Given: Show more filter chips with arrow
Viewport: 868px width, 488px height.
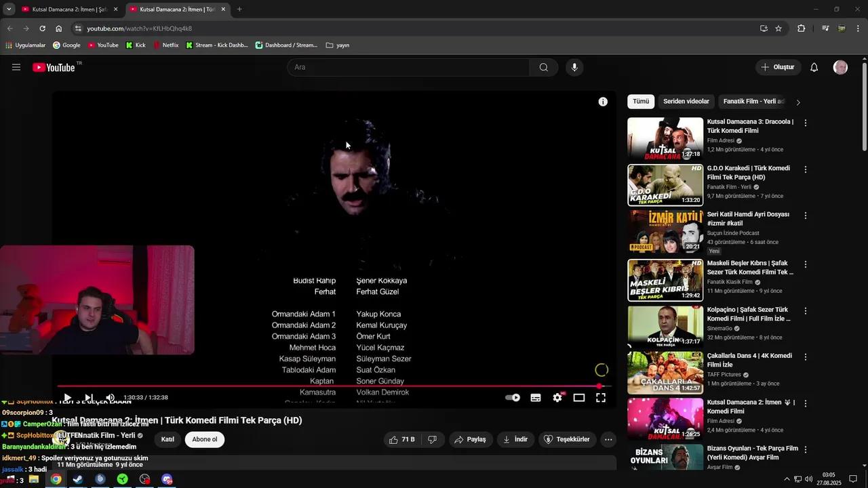Looking at the screenshot, I should [x=798, y=102].
